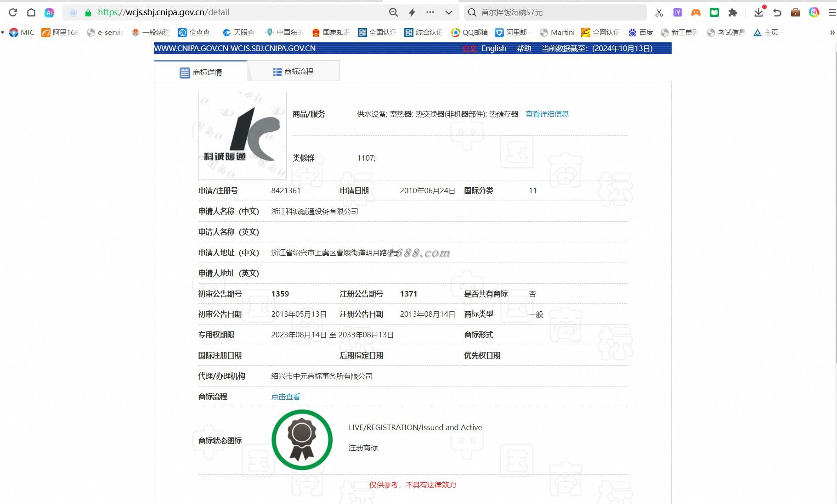Viewport: 837px width, 504px height.
Task: Click the magnifier icon in address bar
Action: 393,12
